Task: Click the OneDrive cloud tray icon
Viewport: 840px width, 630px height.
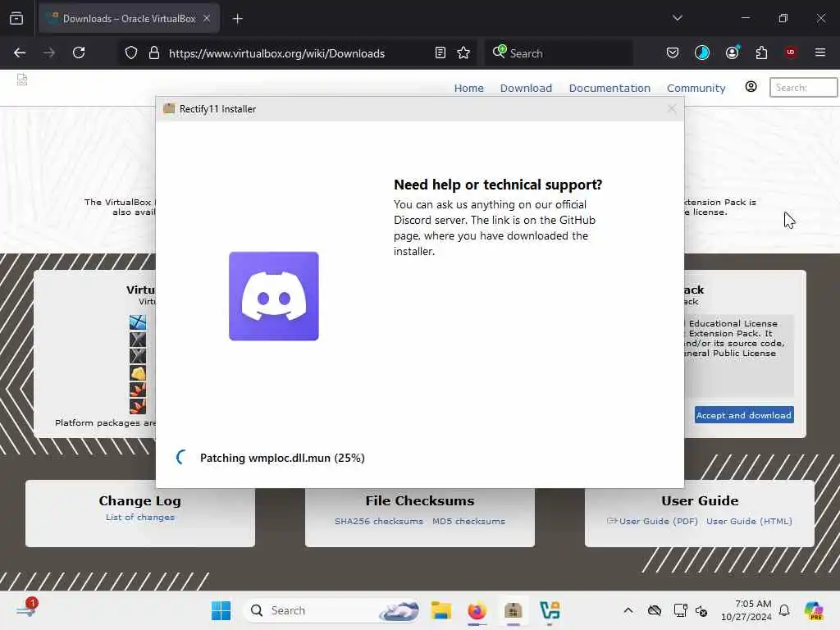Action: point(654,610)
